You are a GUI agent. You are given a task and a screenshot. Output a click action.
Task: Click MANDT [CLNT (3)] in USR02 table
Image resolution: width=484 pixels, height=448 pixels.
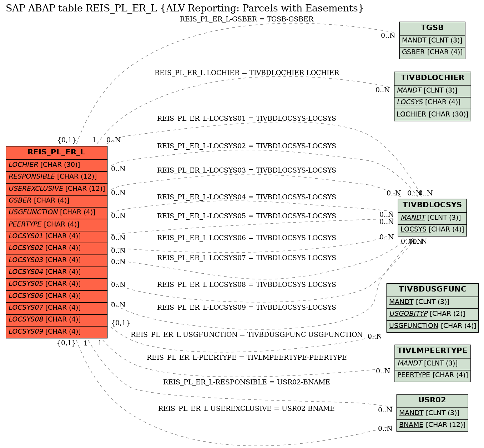click(432, 413)
